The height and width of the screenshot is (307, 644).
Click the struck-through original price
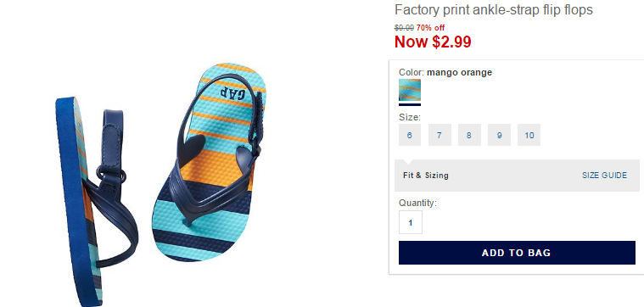(404, 28)
